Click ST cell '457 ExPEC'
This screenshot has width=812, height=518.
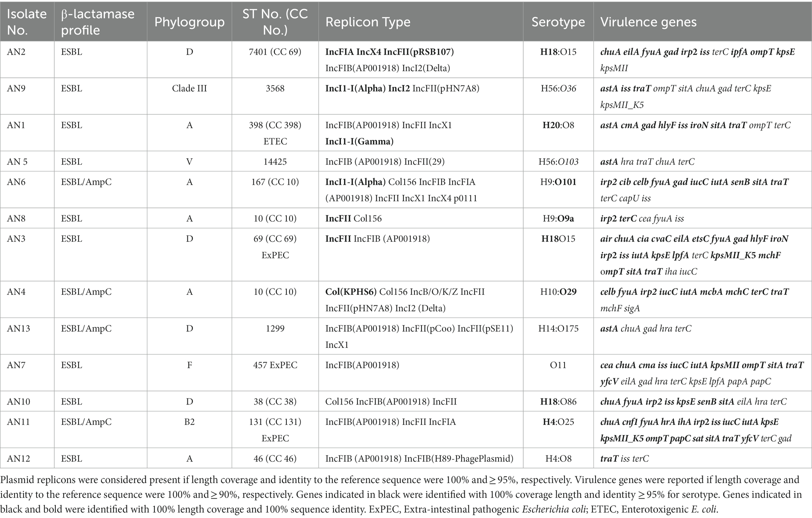click(275, 365)
